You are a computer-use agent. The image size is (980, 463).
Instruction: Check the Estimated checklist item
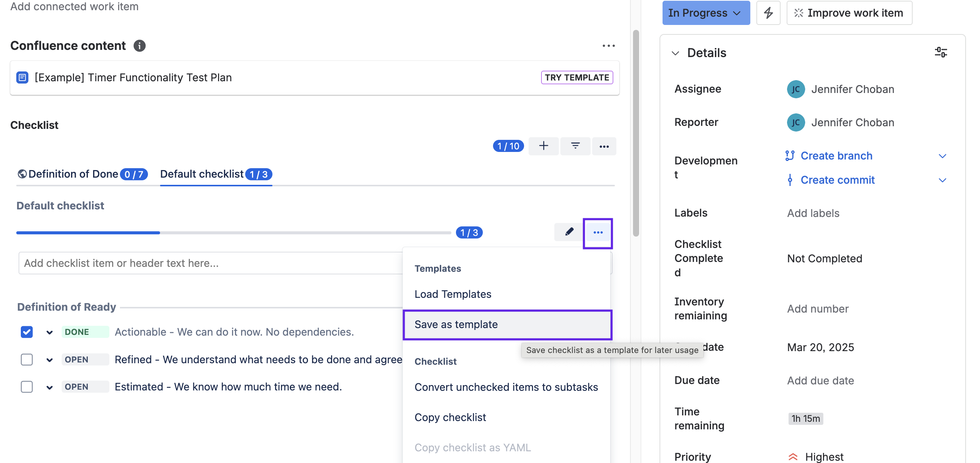click(26, 387)
